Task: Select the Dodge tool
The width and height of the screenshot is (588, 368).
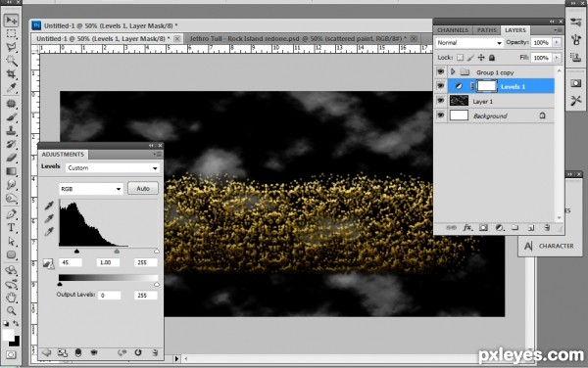Action: tap(11, 198)
